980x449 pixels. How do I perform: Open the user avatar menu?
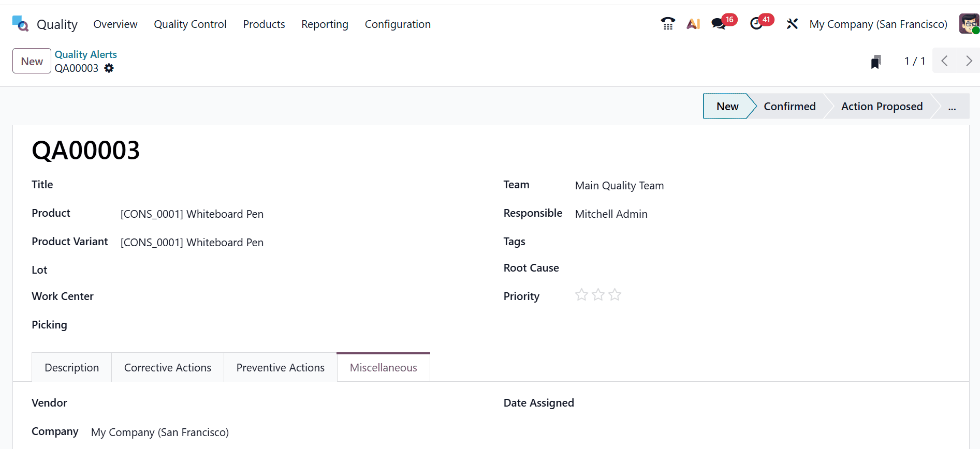click(x=969, y=24)
